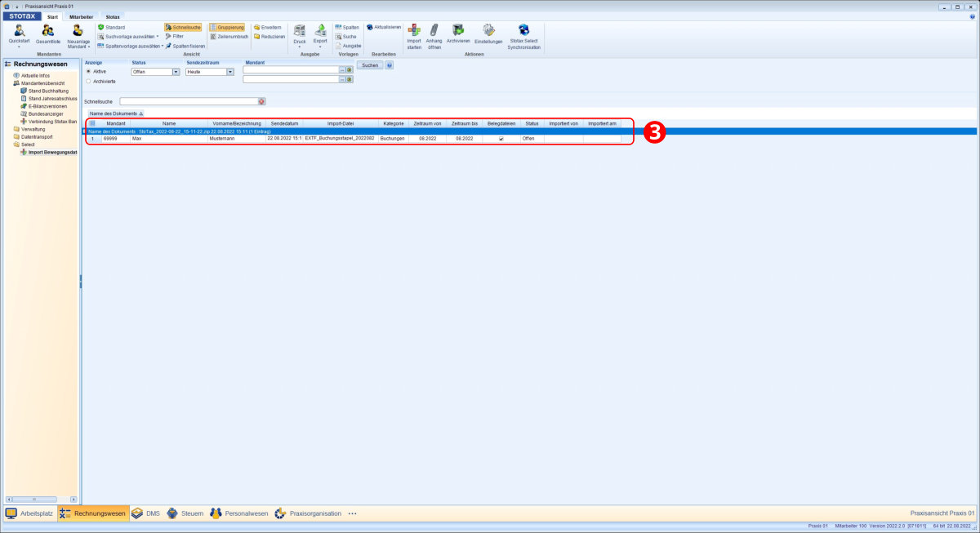Open the Status dropdown showing Offen
This screenshot has width=980, height=533.
(176, 72)
